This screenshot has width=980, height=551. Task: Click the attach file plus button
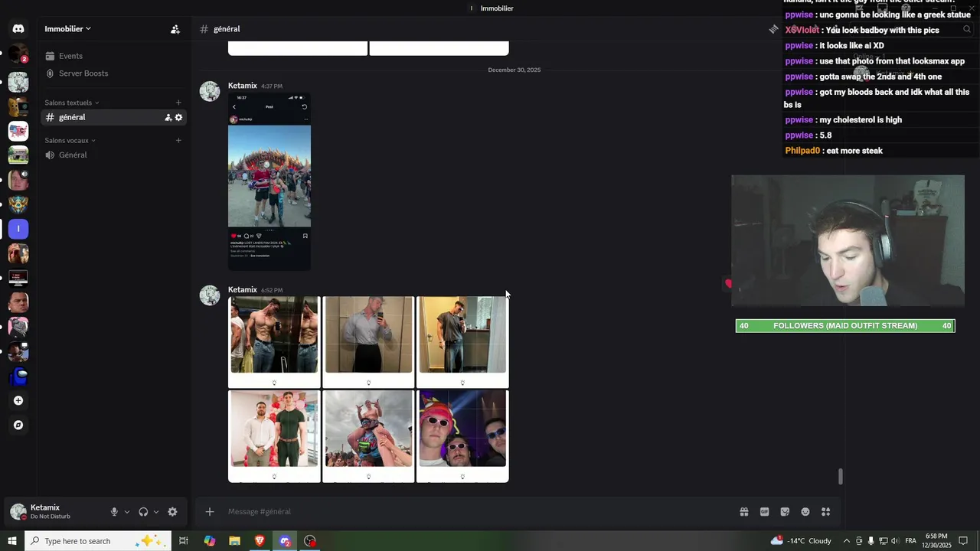pyautogui.click(x=210, y=512)
